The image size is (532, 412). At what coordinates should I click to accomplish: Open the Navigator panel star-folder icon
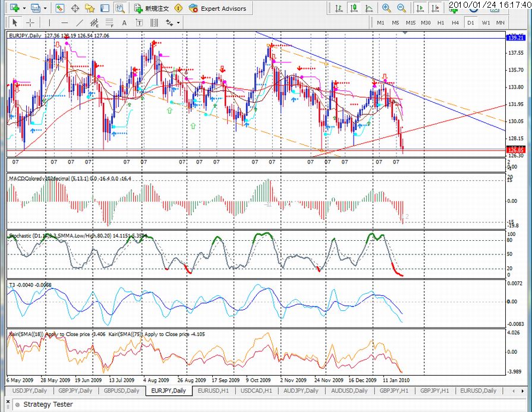[90, 8]
